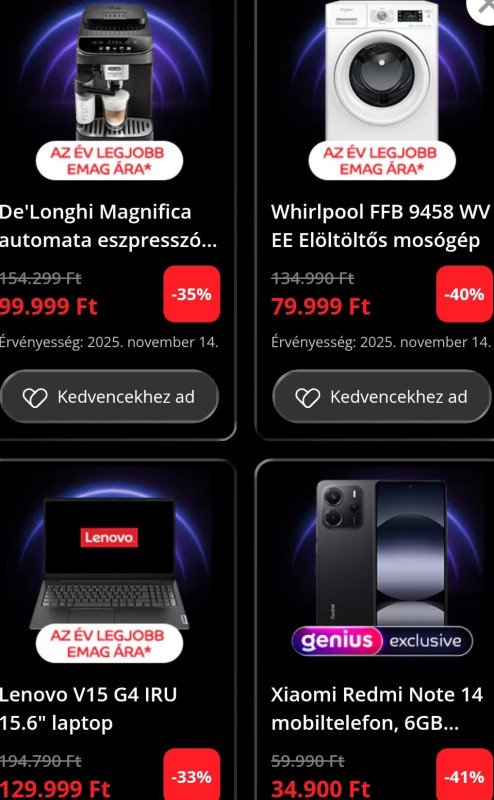Add Whirlpool washing machine to favorites
The height and width of the screenshot is (800, 494).
coord(382,397)
